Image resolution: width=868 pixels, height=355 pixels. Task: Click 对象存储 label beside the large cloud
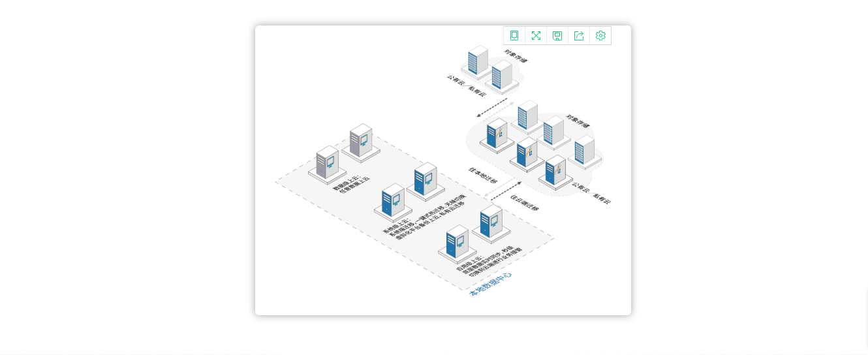coord(578,121)
